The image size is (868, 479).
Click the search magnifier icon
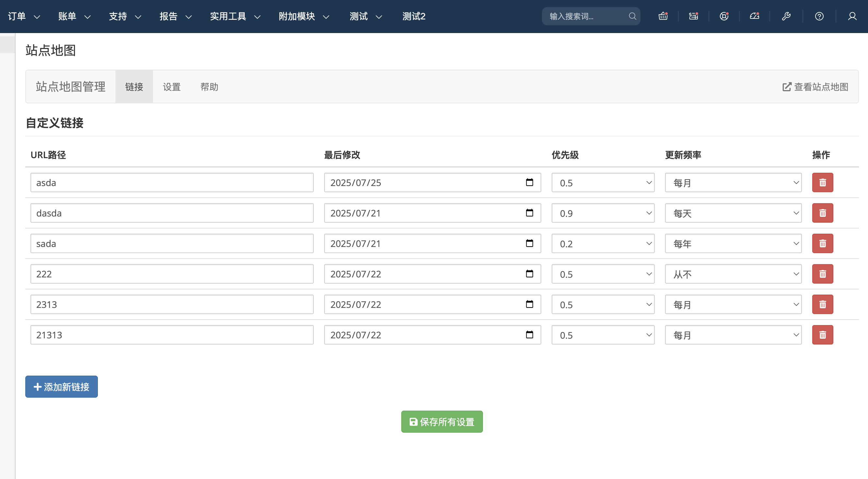click(x=632, y=16)
